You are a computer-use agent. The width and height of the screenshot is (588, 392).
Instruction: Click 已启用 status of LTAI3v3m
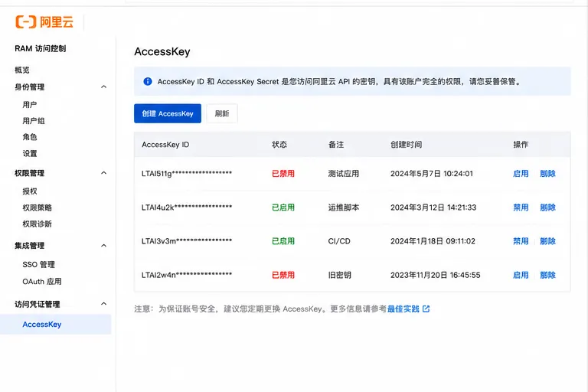click(x=283, y=241)
